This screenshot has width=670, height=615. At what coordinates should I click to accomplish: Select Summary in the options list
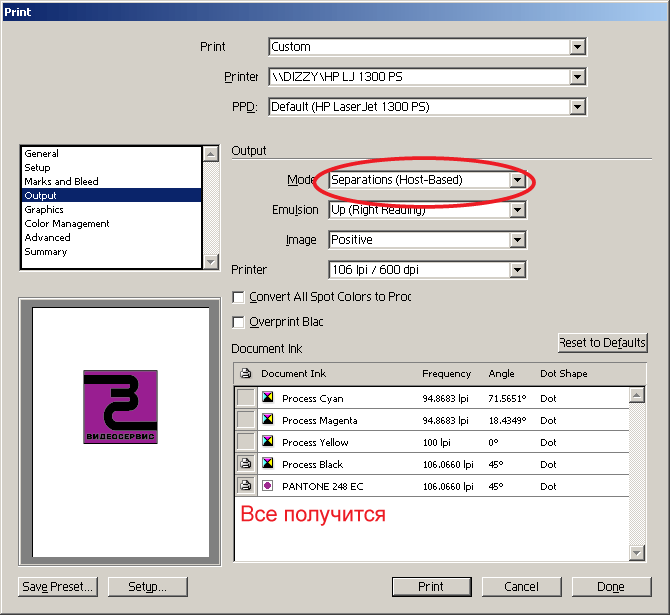pyautogui.click(x=111, y=252)
